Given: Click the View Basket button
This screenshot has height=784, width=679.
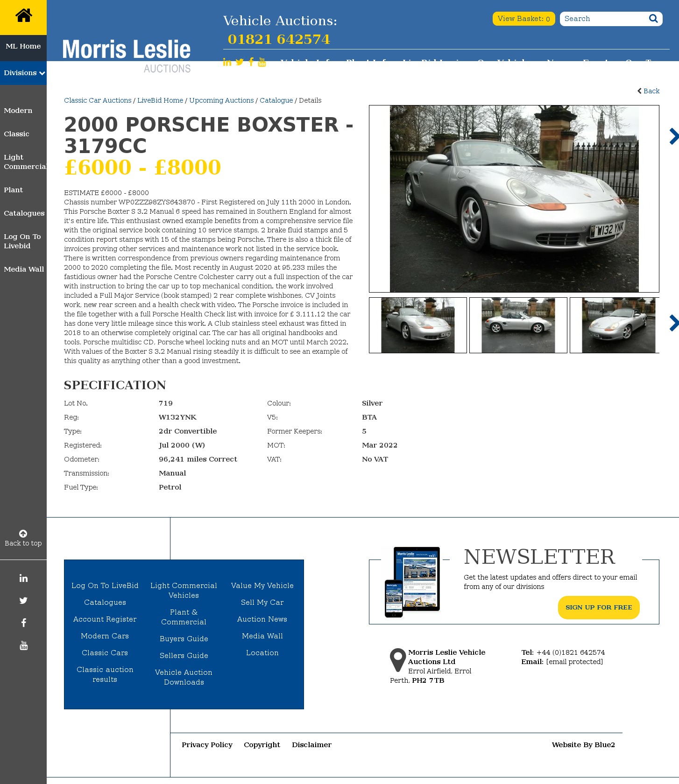Looking at the screenshot, I should click(523, 19).
